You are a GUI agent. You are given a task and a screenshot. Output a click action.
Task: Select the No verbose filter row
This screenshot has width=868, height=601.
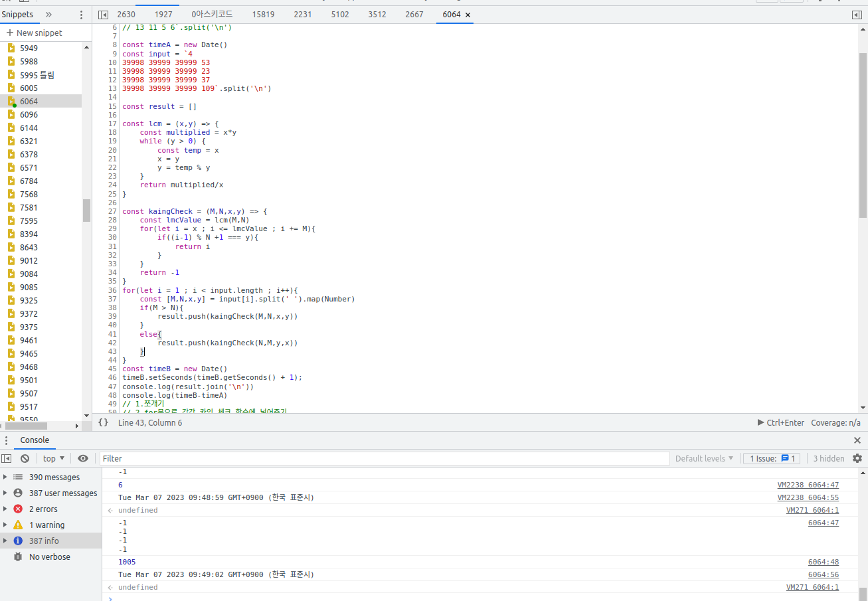[x=51, y=557]
